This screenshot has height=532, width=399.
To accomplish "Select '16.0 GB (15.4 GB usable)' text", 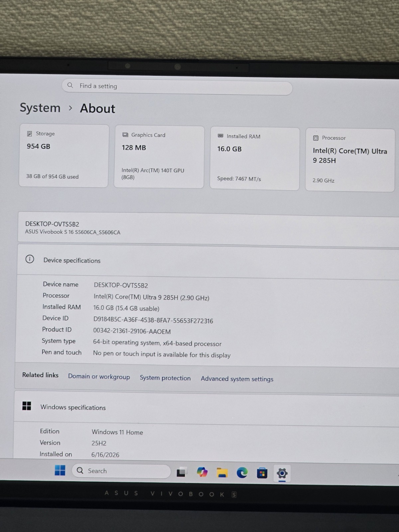I will click(126, 308).
